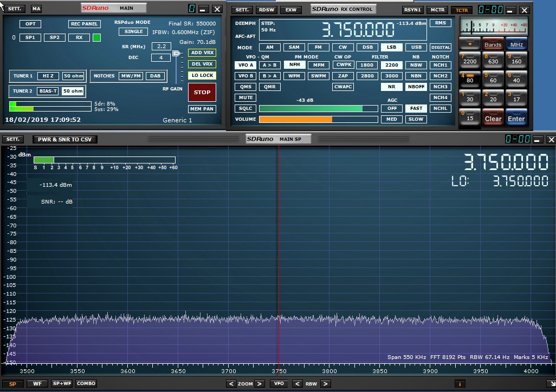Viewport: 556px width, 392px height.
Task: Decrease RBW with left arrow
Action: [x=297, y=384]
